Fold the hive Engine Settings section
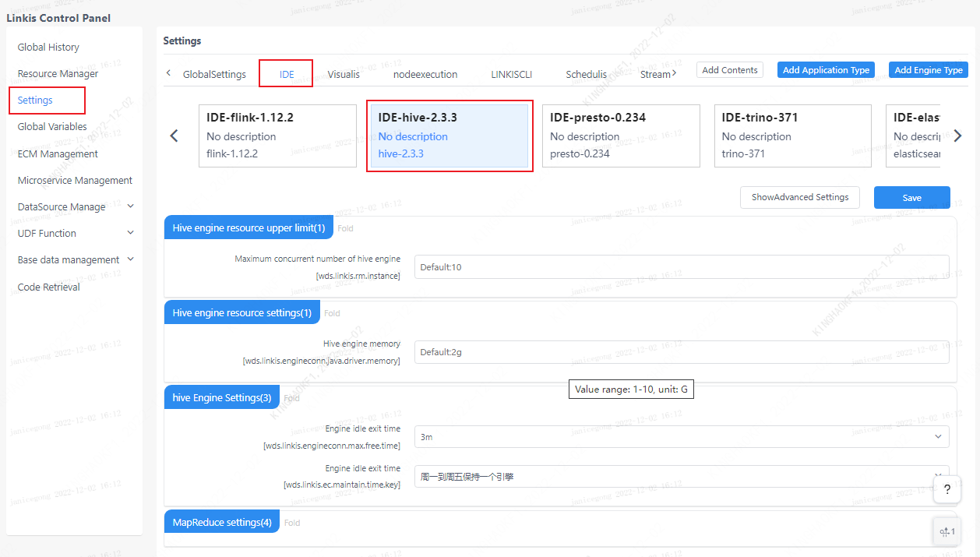 coord(291,398)
